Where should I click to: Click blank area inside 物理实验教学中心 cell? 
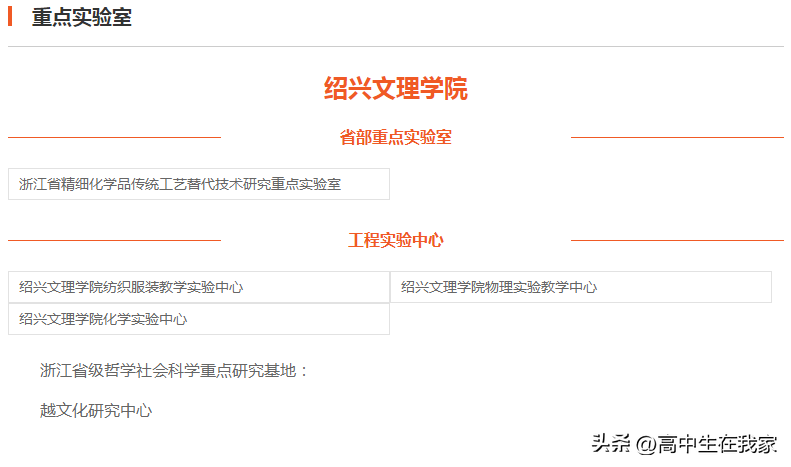686,287
